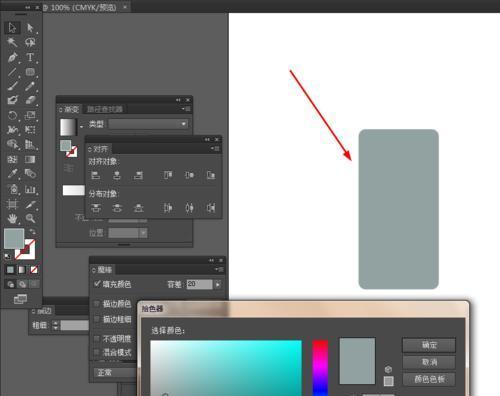The height and width of the screenshot is (396, 500).
Task: Open the 类型 gradient type dropdown
Action: (x=148, y=124)
